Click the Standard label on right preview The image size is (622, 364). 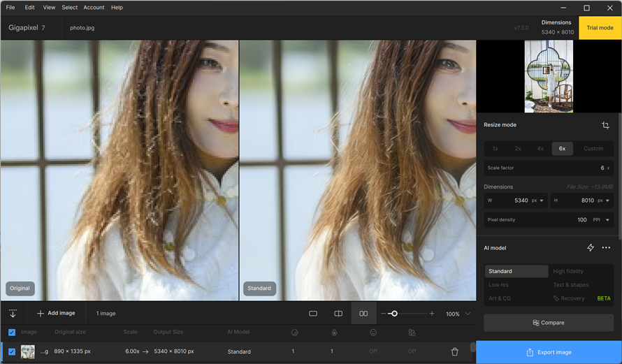pyautogui.click(x=259, y=289)
